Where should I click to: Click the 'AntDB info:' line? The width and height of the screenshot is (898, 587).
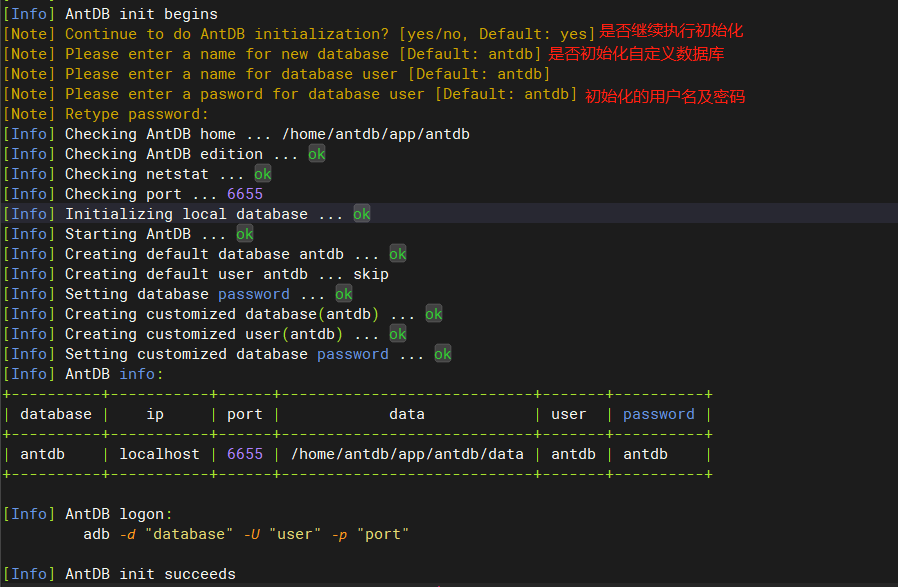coord(83,374)
